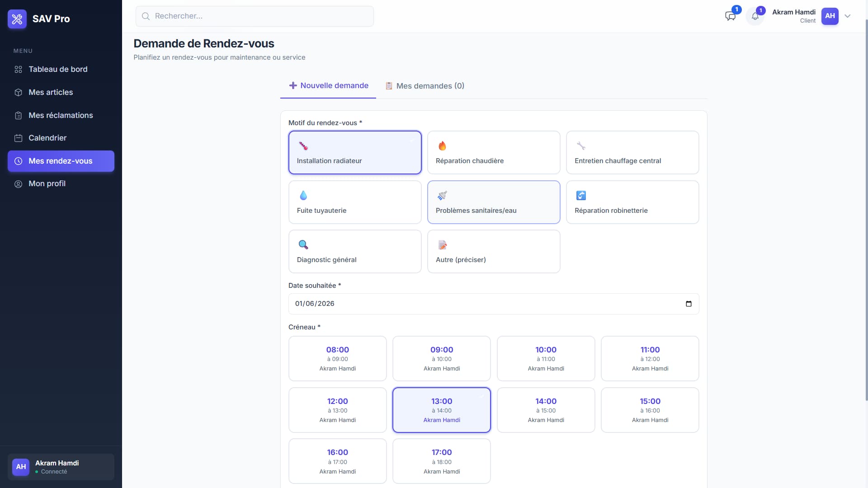Select the 10:00 à 11:00 time slot
Screen dimensions: 868x488
tap(546, 358)
